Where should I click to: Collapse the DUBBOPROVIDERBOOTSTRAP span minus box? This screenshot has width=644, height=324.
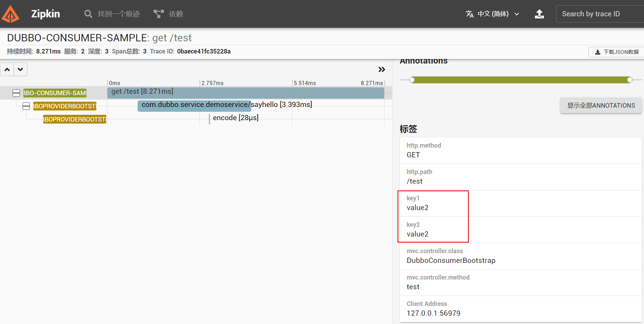[x=26, y=106]
